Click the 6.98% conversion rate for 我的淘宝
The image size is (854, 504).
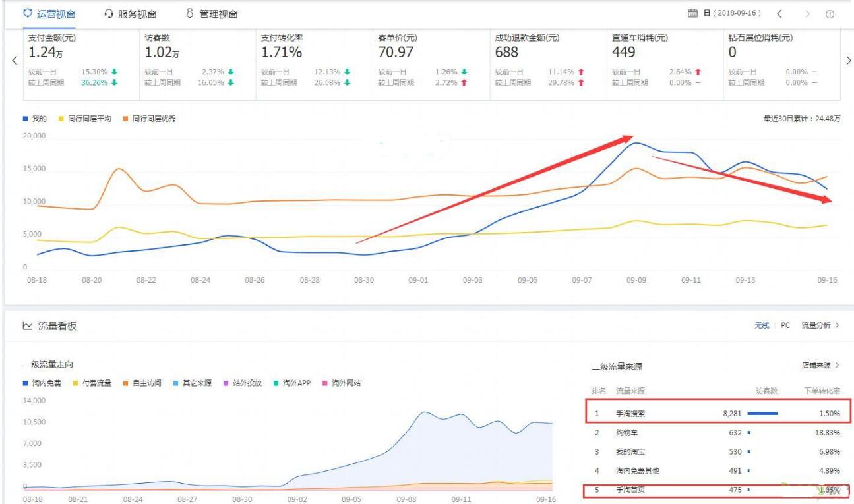(829, 451)
